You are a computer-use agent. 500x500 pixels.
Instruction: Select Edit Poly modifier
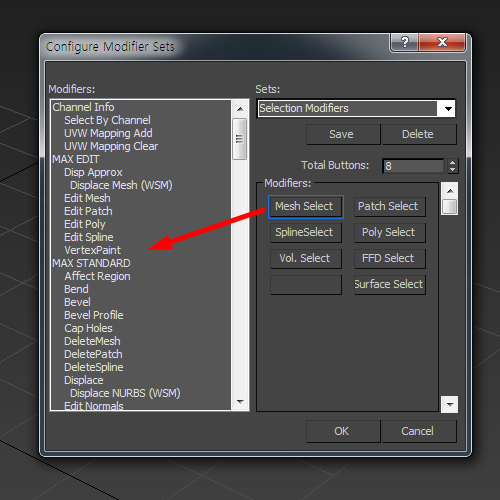85,224
